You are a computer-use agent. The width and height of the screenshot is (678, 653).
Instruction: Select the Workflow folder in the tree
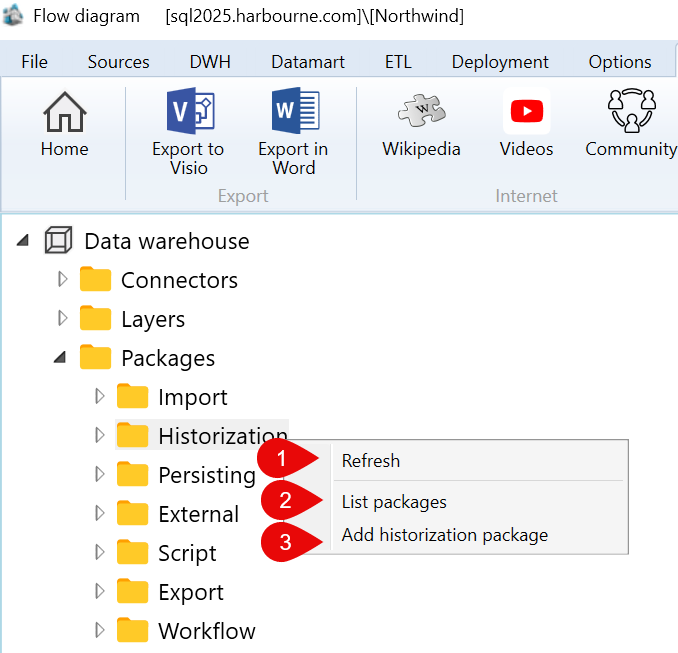(187, 631)
